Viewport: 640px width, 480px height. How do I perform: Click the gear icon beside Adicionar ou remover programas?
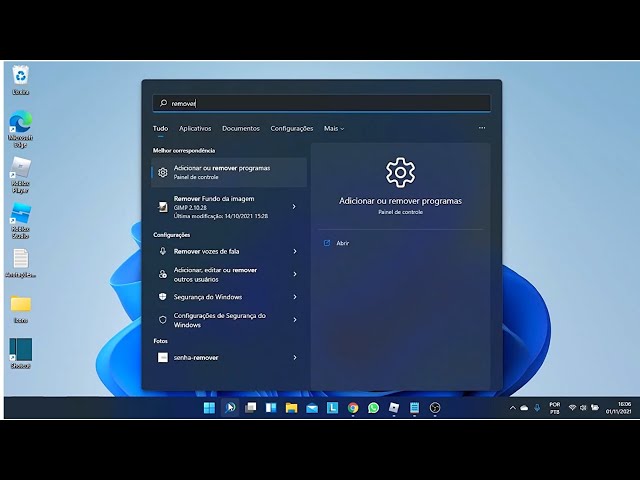162,173
